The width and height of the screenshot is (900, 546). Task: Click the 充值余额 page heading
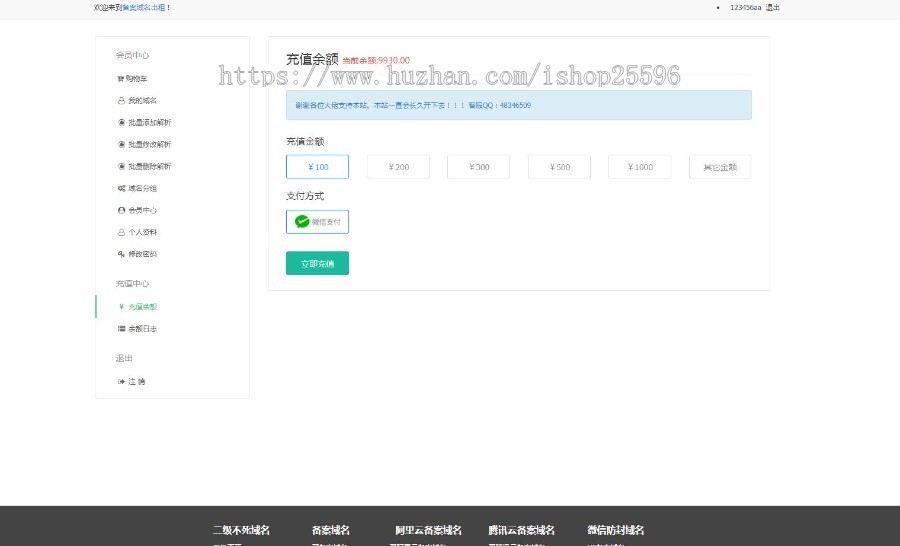(312, 59)
